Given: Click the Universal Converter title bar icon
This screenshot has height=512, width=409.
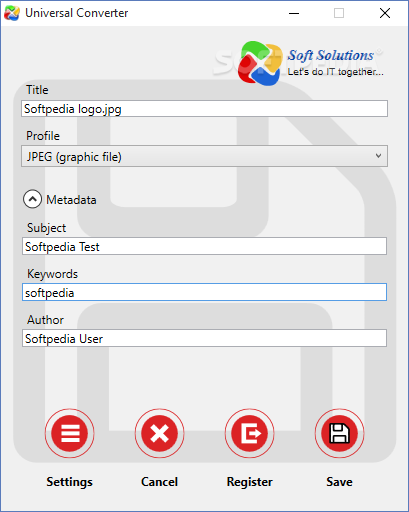Looking at the screenshot, I should click(x=12, y=13).
